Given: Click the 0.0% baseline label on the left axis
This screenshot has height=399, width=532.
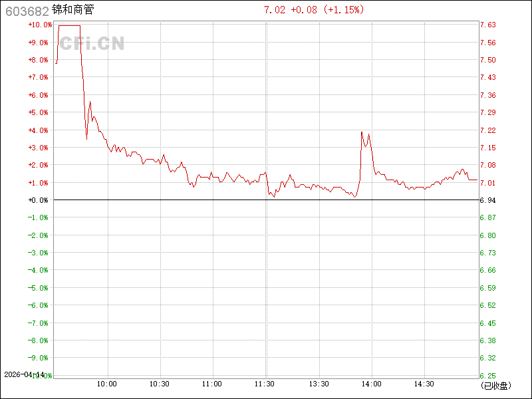Looking at the screenshot, I should click(40, 200).
